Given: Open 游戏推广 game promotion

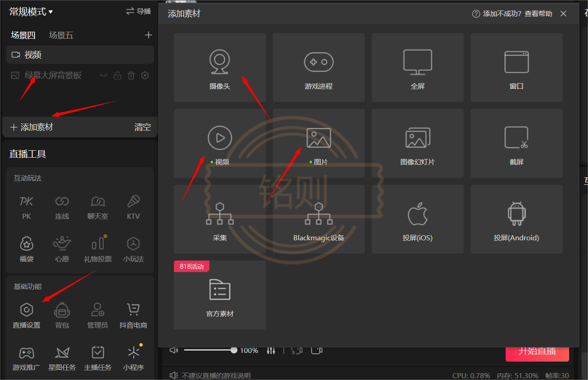Looking at the screenshot, I should [27, 358].
